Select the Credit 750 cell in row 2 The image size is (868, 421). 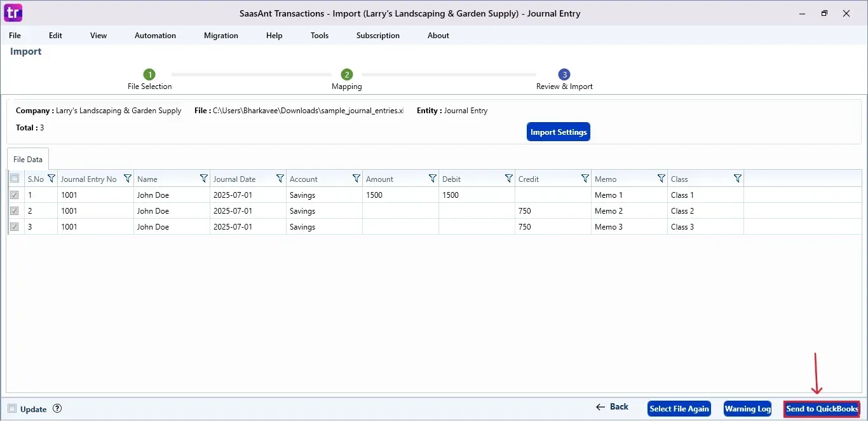tap(553, 210)
